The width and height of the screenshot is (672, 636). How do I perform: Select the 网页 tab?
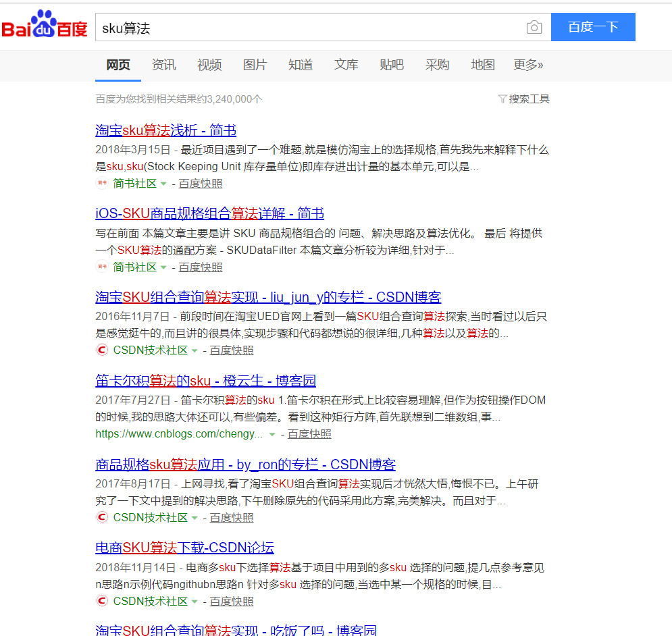tap(118, 65)
